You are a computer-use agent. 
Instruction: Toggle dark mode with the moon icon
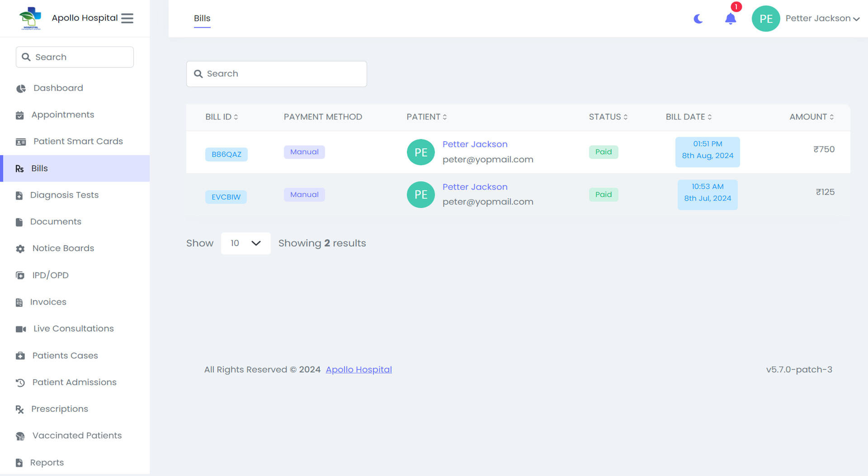click(698, 19)
